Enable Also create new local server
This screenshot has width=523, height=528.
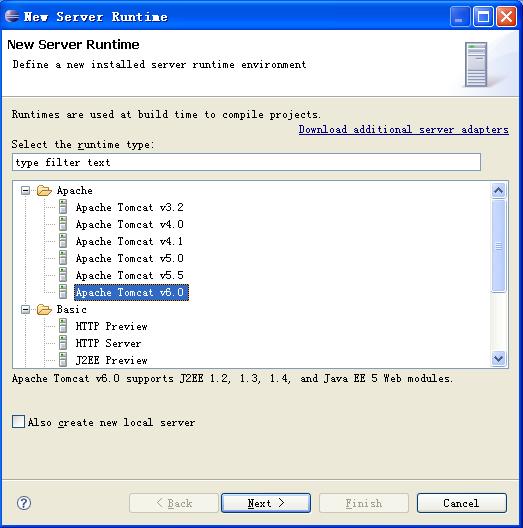pos(19,422)
